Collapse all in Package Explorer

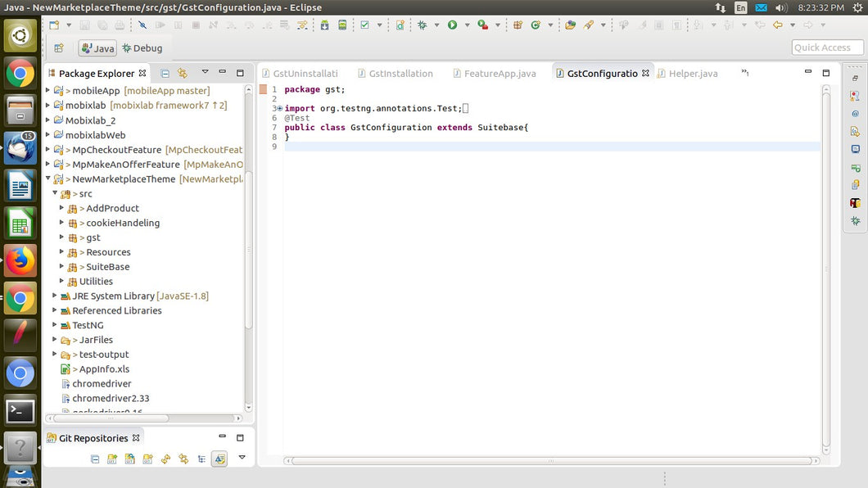165,73
